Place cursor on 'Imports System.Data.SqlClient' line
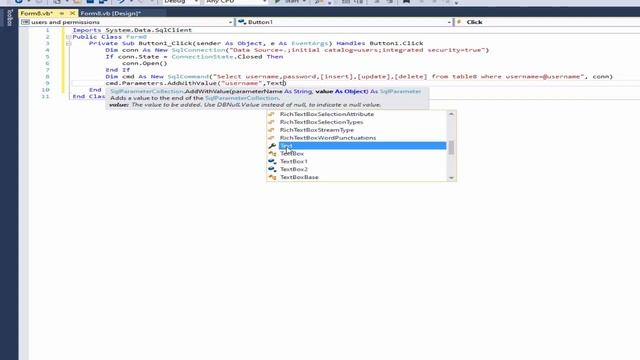 (x=132, y=30)
